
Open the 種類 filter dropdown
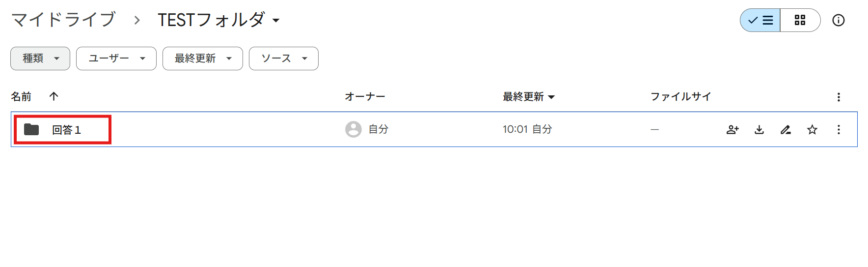pos(40,59)
